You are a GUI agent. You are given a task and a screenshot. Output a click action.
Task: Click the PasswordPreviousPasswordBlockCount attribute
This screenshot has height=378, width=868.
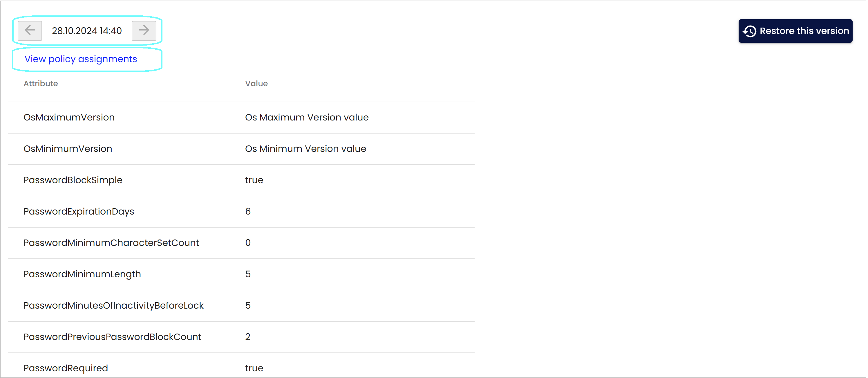click(x=112, y=337)
